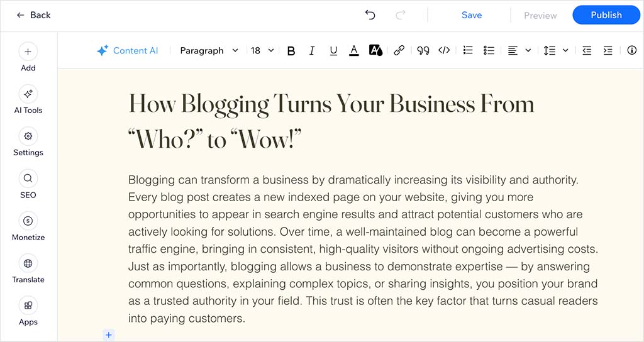Click the plus button below the paragraph
The width and height of the screenshot is (644, 342).
(x=108, y=335)
